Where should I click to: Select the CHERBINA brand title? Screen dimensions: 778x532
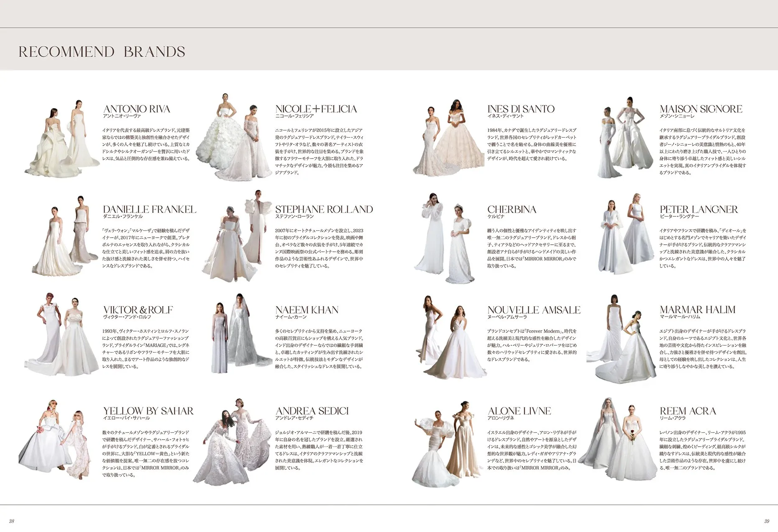512,210
